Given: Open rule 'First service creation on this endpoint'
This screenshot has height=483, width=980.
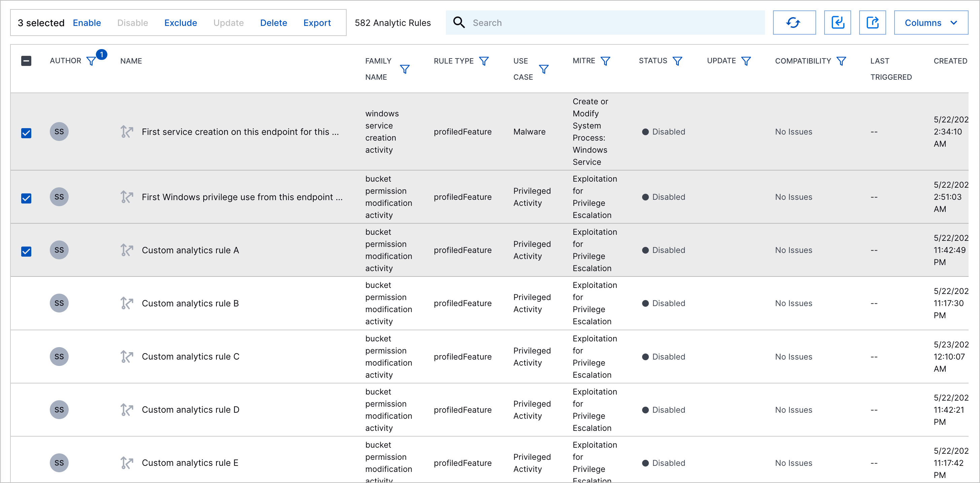Looking at the screenshot, I should (240, 132).
